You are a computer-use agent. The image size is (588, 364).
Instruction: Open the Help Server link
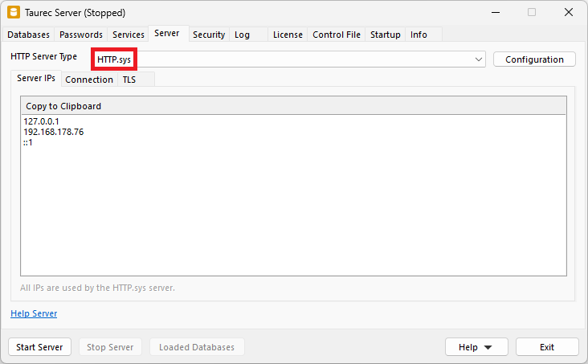pos(34,313)
